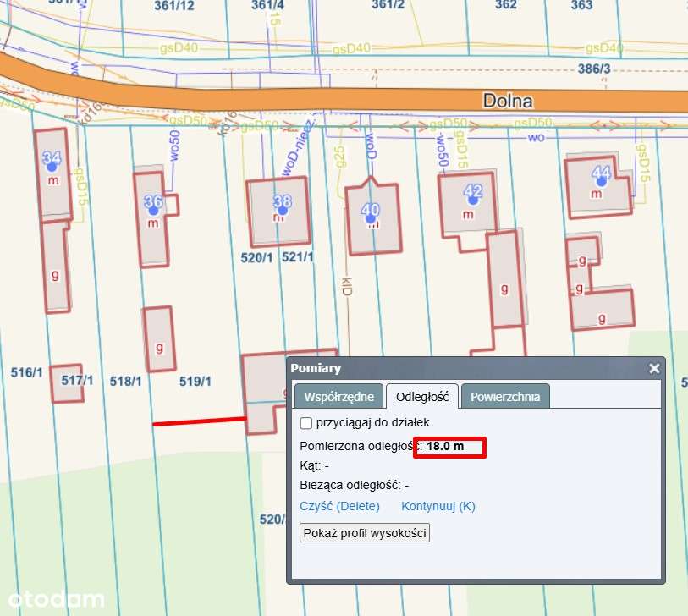Click the Czyść (Delete) link
This screenshot has height=616, width=688.
(x=339, y=506)
